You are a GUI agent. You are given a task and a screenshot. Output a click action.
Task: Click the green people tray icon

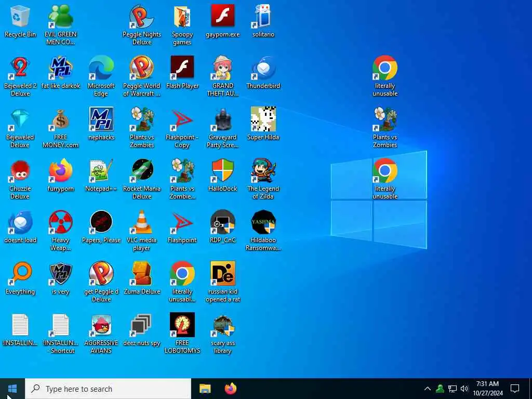click(x=440, y=389)
